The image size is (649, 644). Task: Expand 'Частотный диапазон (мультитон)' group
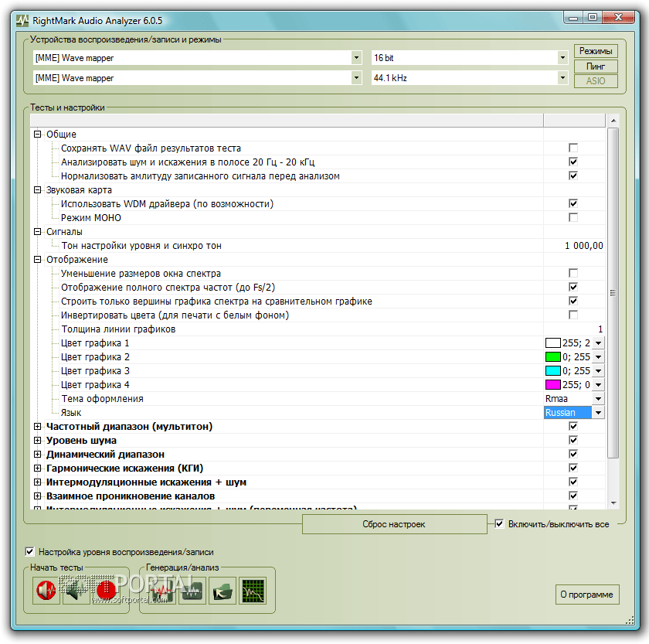pos(37,426)
